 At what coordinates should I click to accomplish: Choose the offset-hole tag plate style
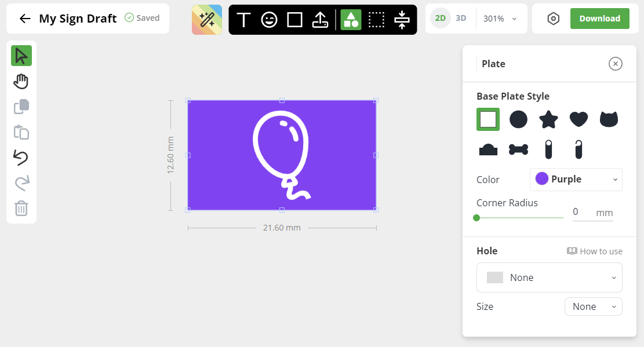coord(578,149)
